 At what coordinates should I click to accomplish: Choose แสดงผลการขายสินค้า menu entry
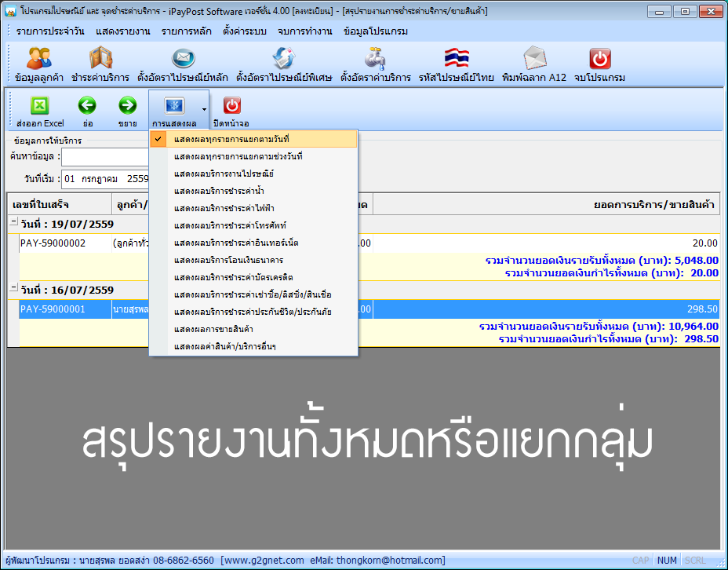253,329
